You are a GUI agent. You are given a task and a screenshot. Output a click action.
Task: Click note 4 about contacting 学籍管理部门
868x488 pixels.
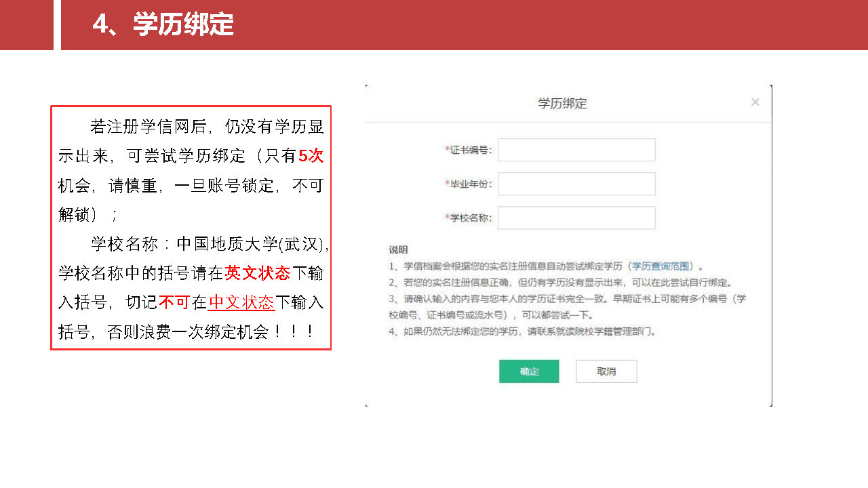point(522,332)
